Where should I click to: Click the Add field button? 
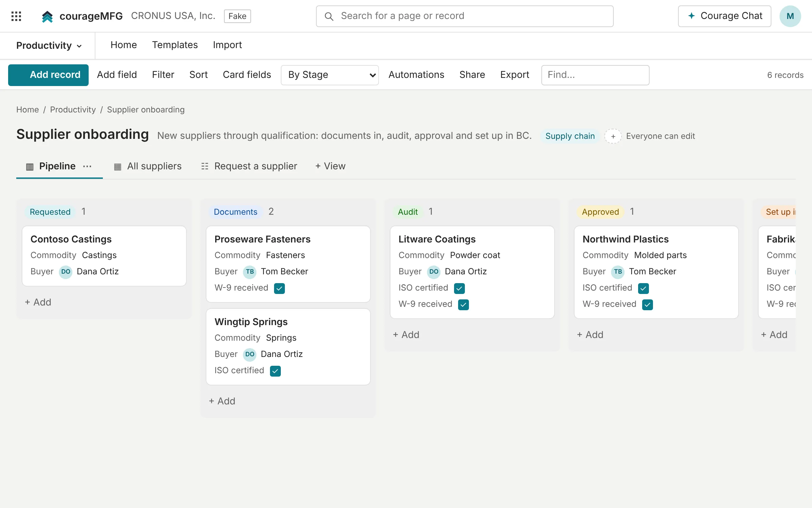[117, 75]
